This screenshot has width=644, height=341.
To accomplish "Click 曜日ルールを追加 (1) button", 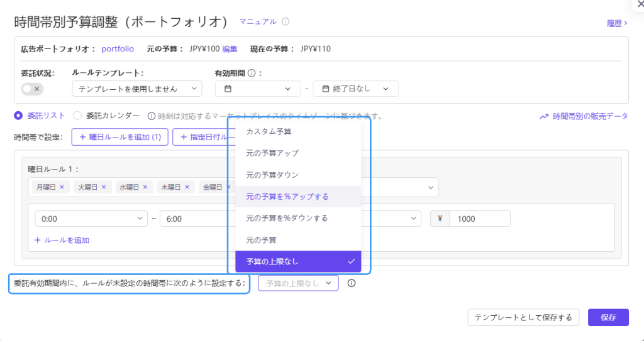I will point(120,137).
